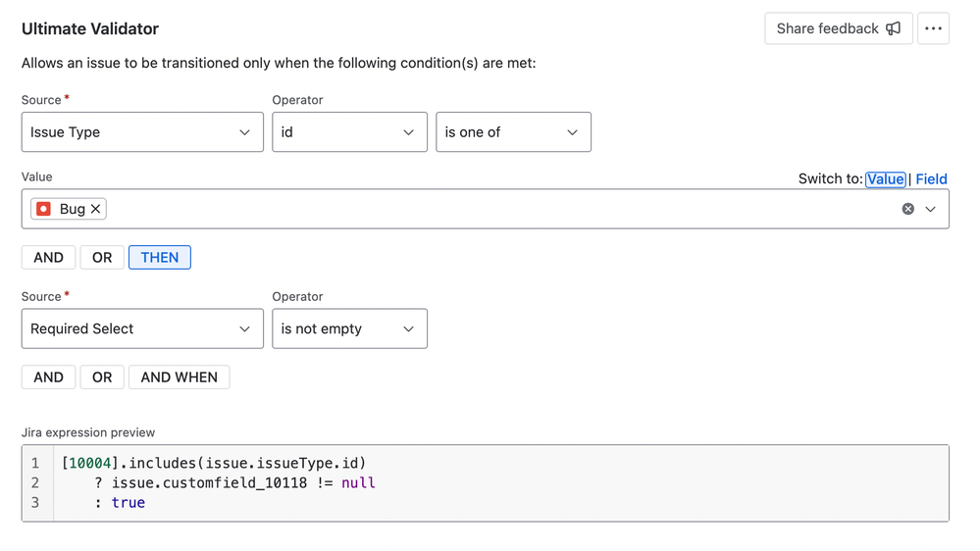
Task: Toggle the first OR condition button
Action: click(x=102, y=258)
